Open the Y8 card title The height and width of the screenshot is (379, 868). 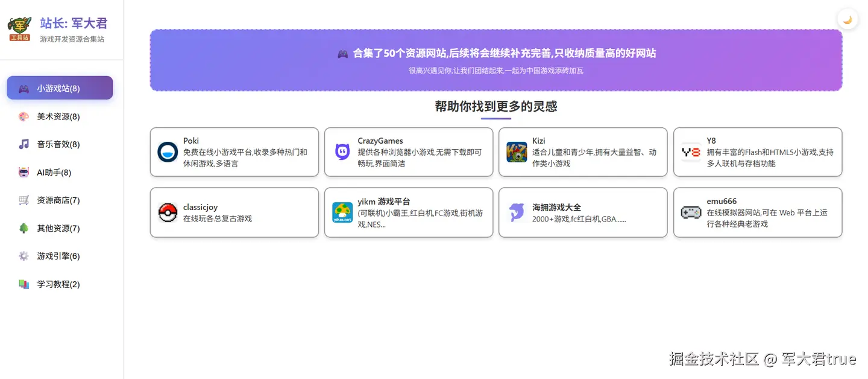pos(711,141)
